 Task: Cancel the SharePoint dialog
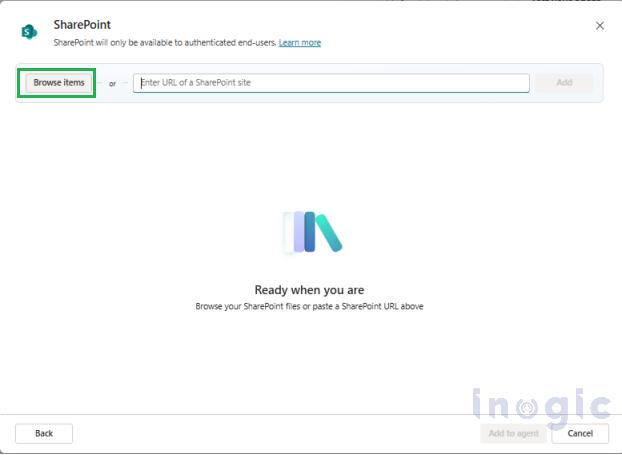click(x=580, y=433)
